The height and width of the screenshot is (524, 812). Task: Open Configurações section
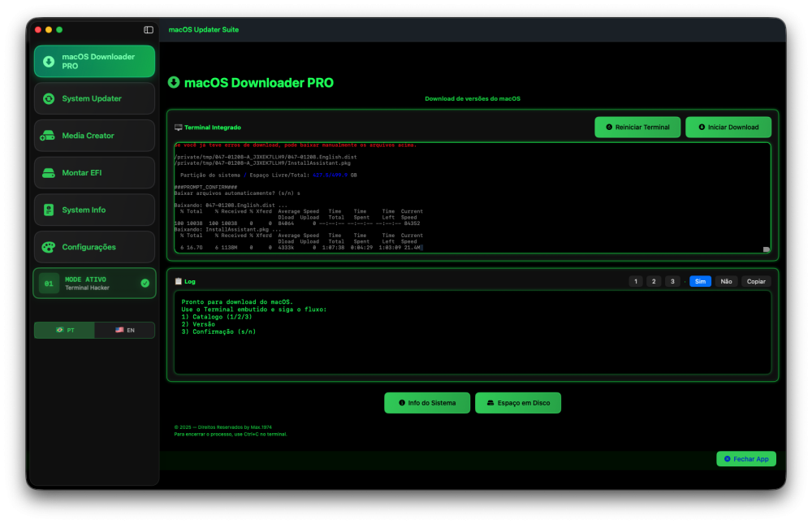(94, 247)
